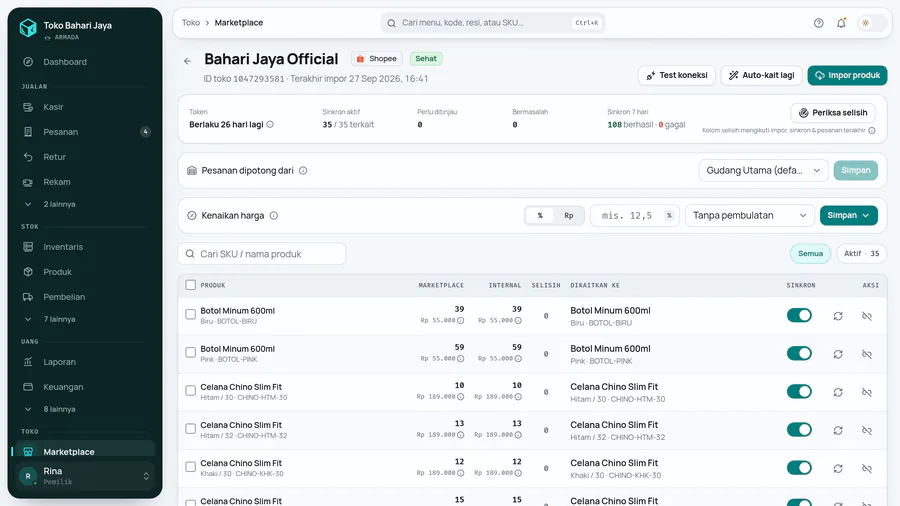This screenshot has height=506, width=900.
Task: Click info icon beside Kenaikan harga
Action: click(274, 216)
